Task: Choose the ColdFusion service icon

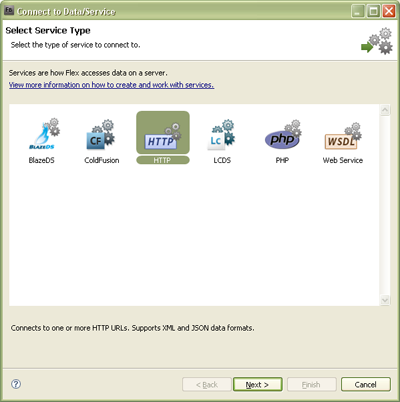Action: coord(100,134)
